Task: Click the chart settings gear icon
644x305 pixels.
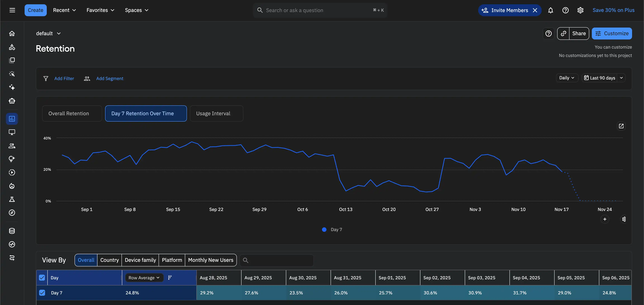Action: tap(624, 219)
